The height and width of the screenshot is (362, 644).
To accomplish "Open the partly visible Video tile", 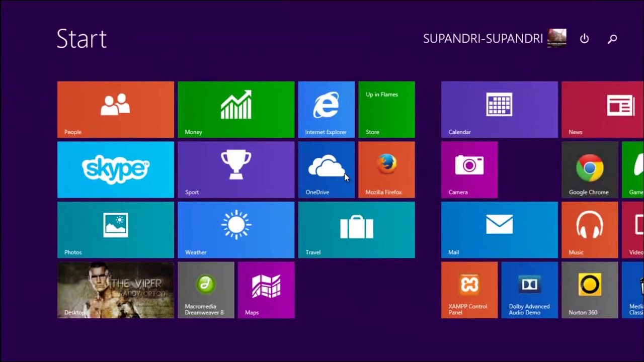I will point(633,230).
